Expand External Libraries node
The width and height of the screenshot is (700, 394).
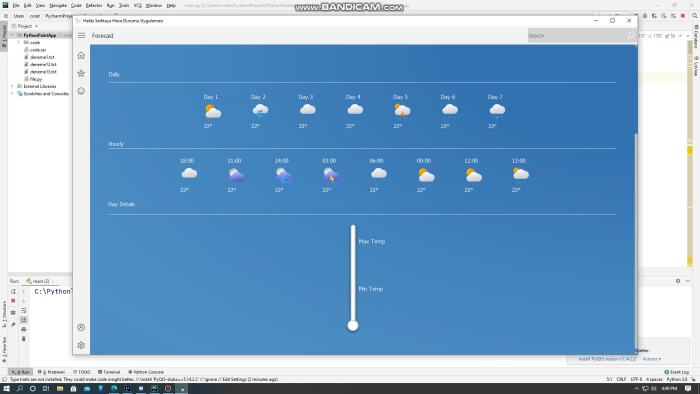(12, 86)
